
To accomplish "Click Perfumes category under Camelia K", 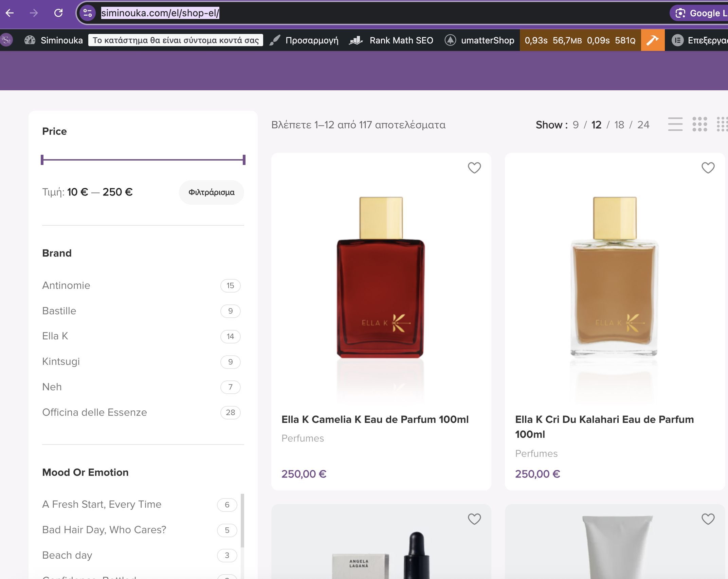I will (x=303, y=438).
